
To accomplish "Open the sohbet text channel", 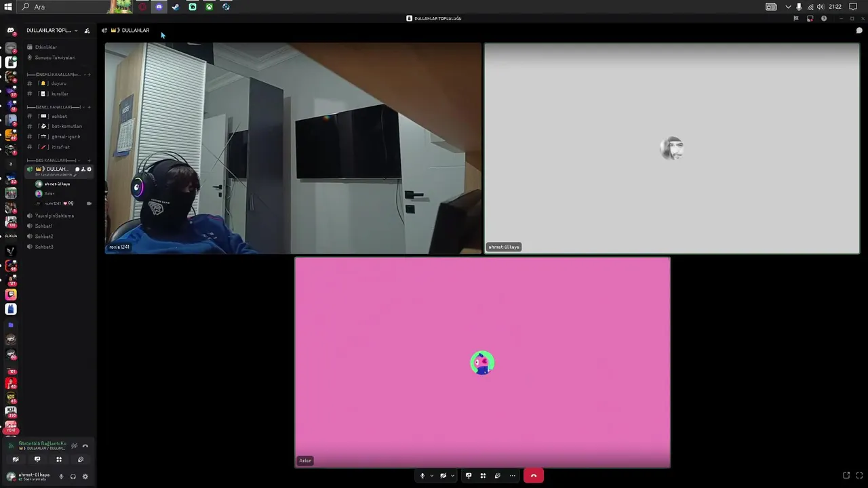I will 58,116.
